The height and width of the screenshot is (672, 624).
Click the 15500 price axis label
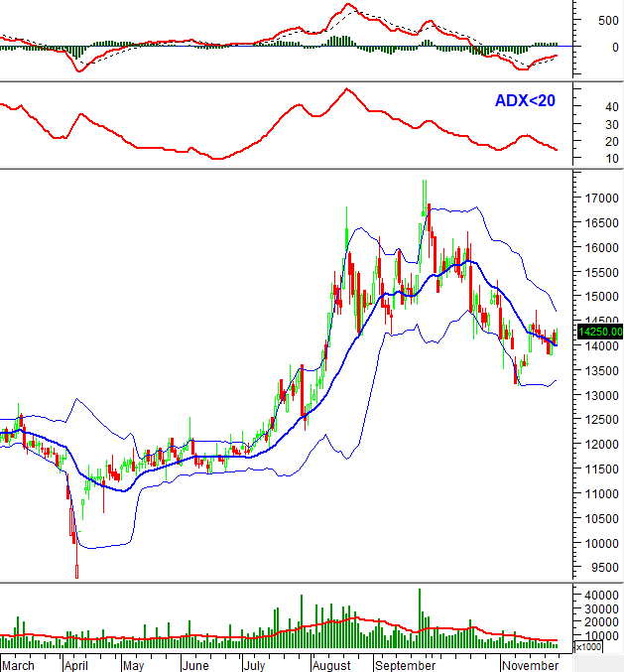coord(598,272)
